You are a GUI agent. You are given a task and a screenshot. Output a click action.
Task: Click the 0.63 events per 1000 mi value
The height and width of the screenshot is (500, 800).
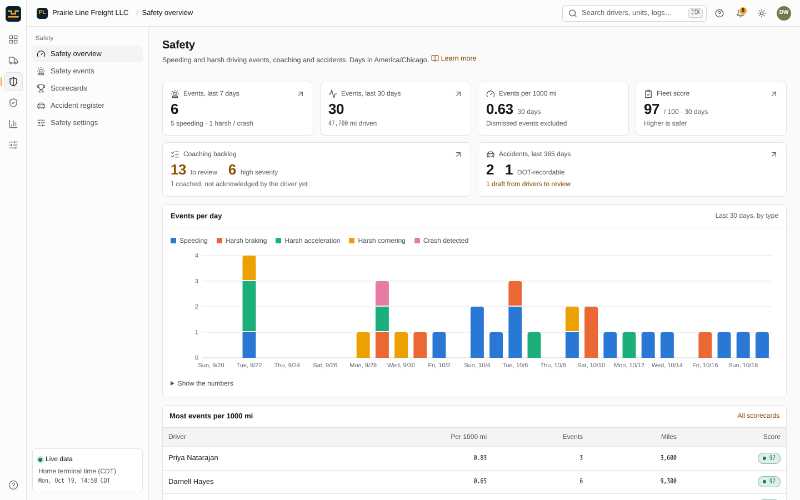(x=499, y=109)
